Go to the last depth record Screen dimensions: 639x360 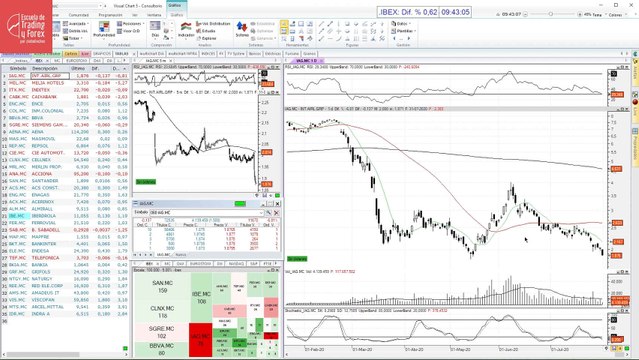pyautogui.click(x=151, y=254)
